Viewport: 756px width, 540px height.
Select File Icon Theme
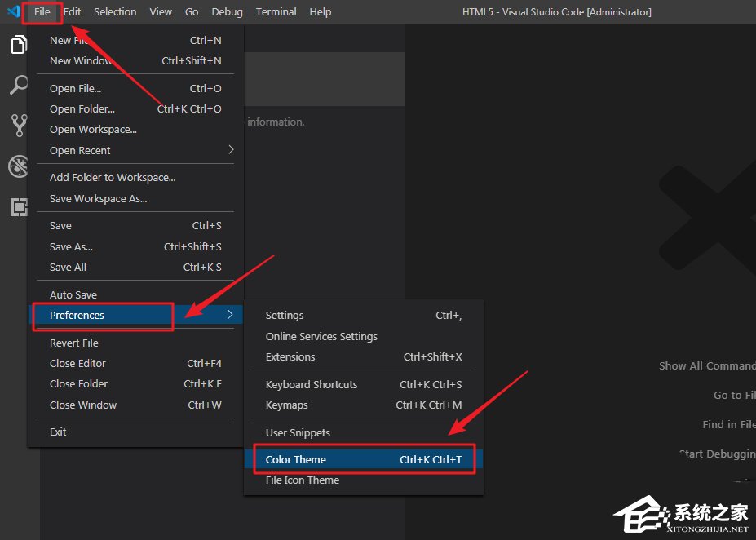(302, 480)
